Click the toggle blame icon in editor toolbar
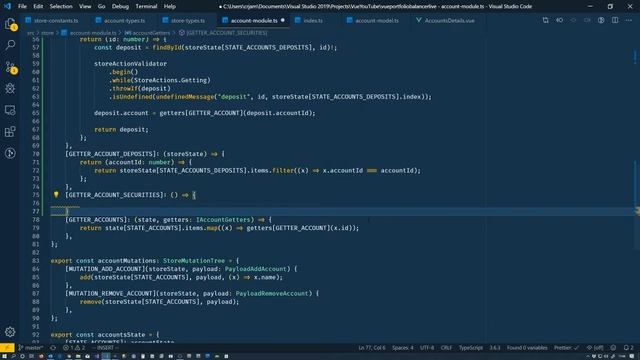This screenshot has height=360, width=640. tap(559, 20)
